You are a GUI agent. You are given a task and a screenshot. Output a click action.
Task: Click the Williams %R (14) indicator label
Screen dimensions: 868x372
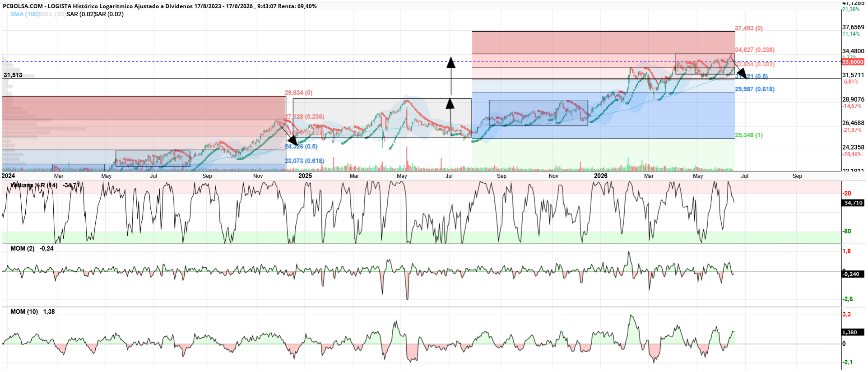point(34,185)
